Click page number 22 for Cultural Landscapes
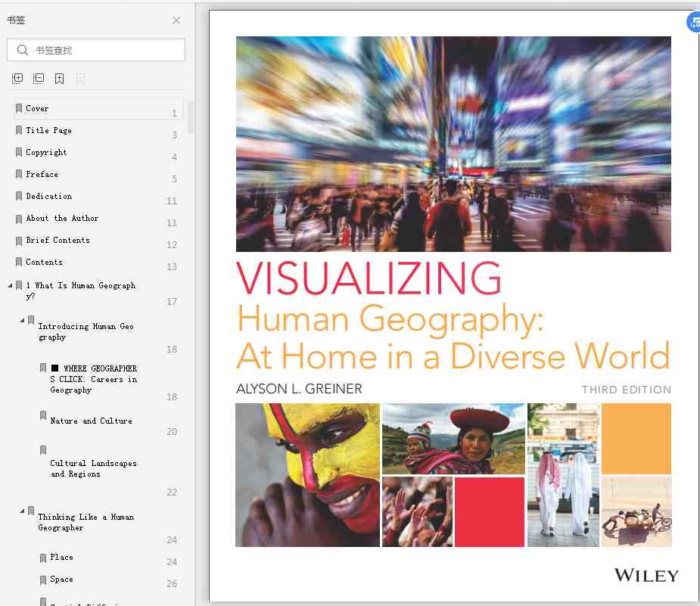The height and width of the screenshot is (606, 700). pyautogui.click(x=172, y=493)
